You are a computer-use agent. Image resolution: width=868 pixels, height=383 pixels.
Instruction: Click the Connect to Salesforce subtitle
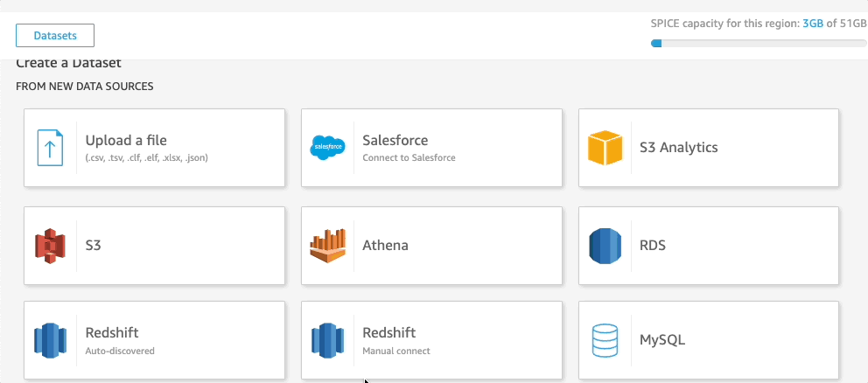[409, 157]
